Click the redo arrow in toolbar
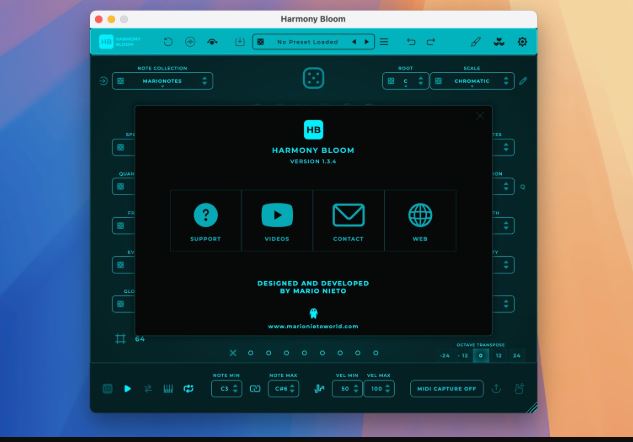 (x=431, y=42)
